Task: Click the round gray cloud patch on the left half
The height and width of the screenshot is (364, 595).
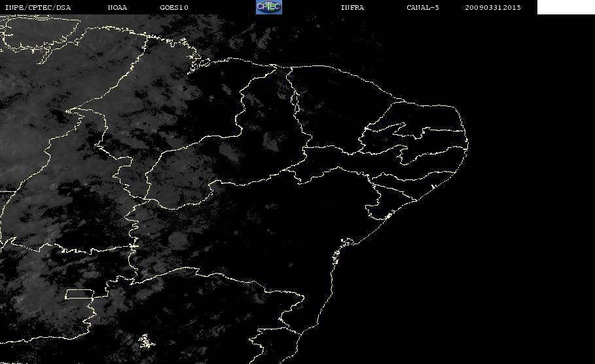Action: (177, 241)
